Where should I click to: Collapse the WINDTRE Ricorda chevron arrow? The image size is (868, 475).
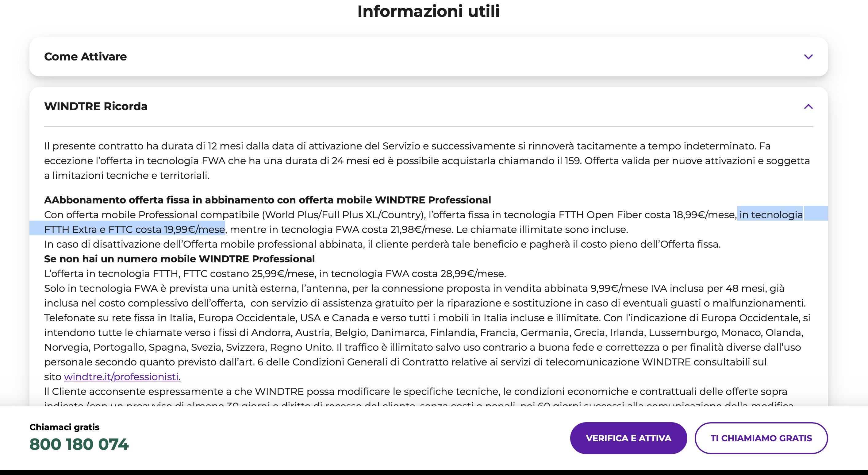(x=808, y=106)
